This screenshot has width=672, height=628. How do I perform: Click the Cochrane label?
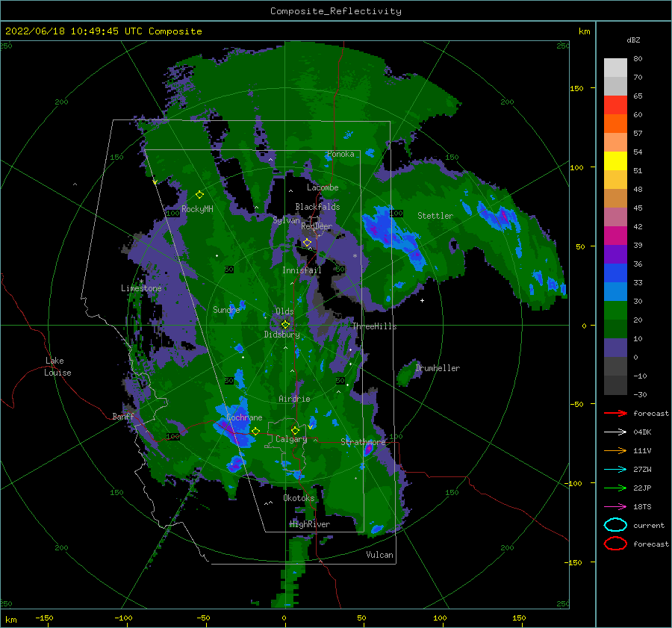(244, 417)
